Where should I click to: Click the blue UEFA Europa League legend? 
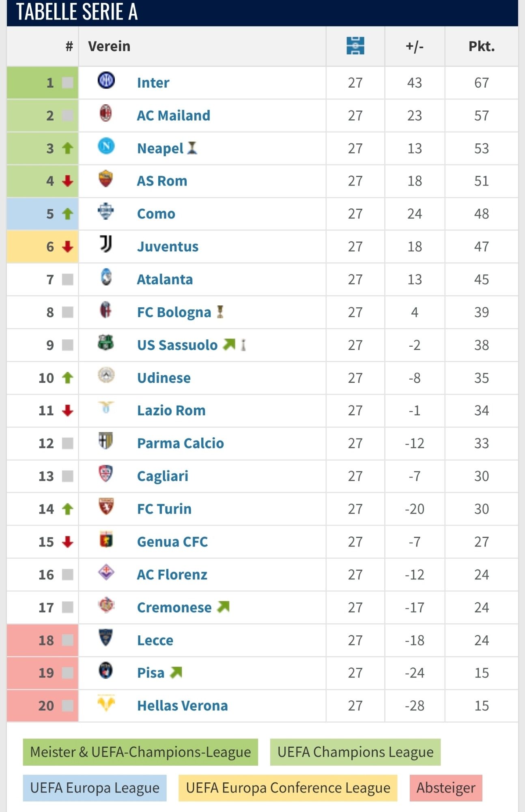(x=95, y=788)
